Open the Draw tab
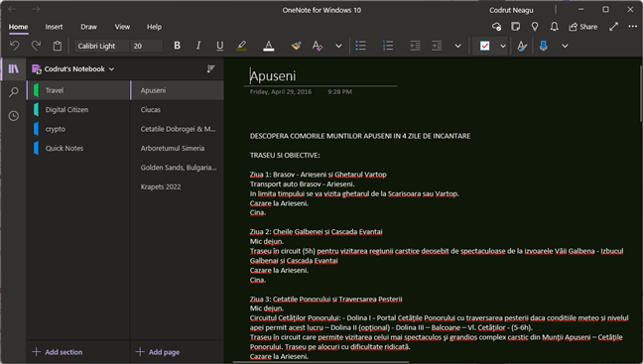 pyautogui.click(x=88, y=27)
